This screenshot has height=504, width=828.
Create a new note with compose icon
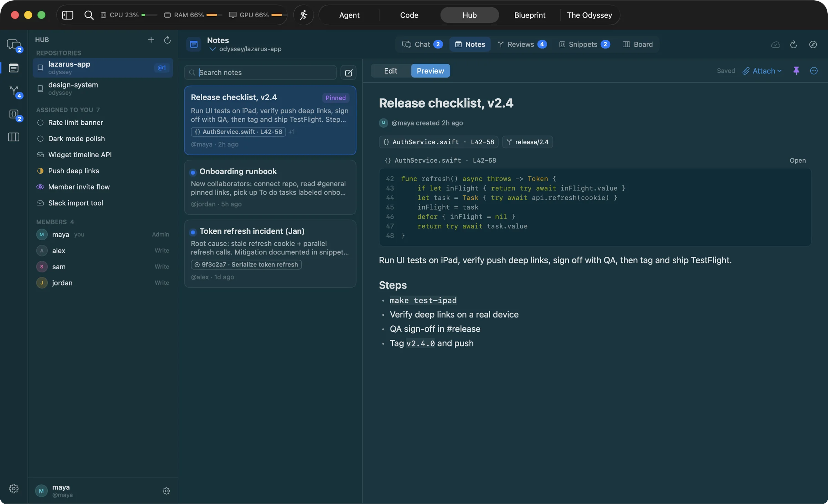(348, 73)
